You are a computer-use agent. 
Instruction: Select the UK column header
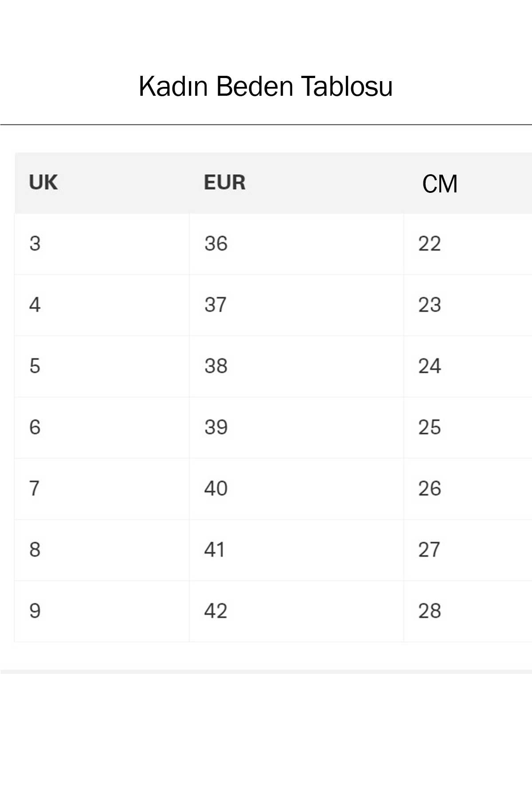[43, 183]
